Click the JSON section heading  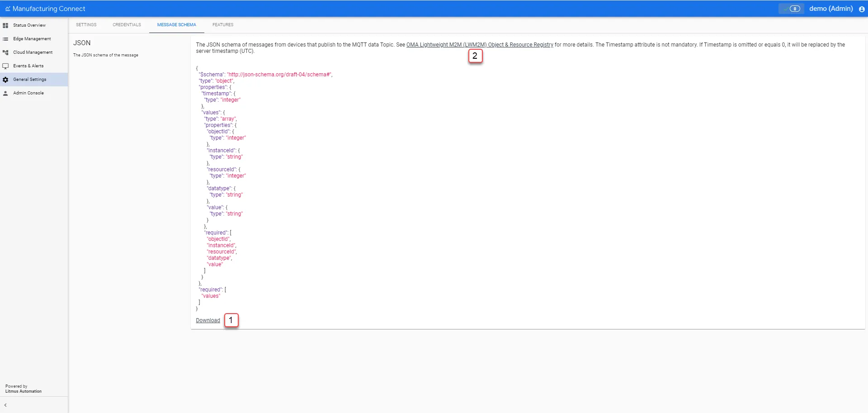(82, 43)
